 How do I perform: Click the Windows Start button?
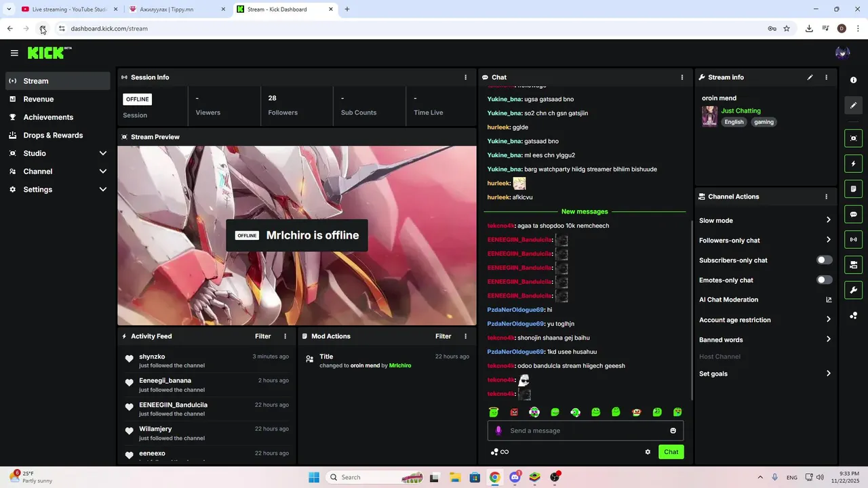[x=314, y=477]
